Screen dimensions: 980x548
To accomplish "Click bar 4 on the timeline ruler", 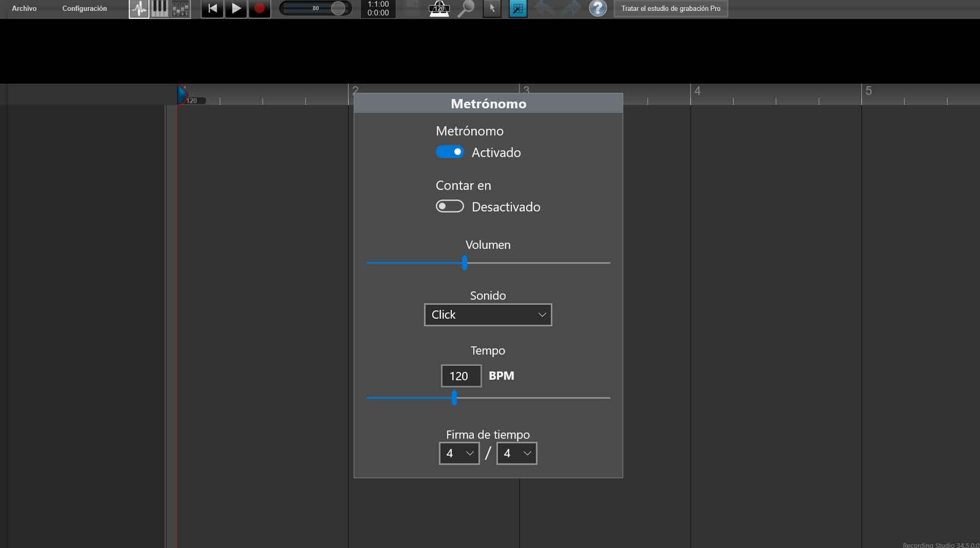I will tap(698, 91).
